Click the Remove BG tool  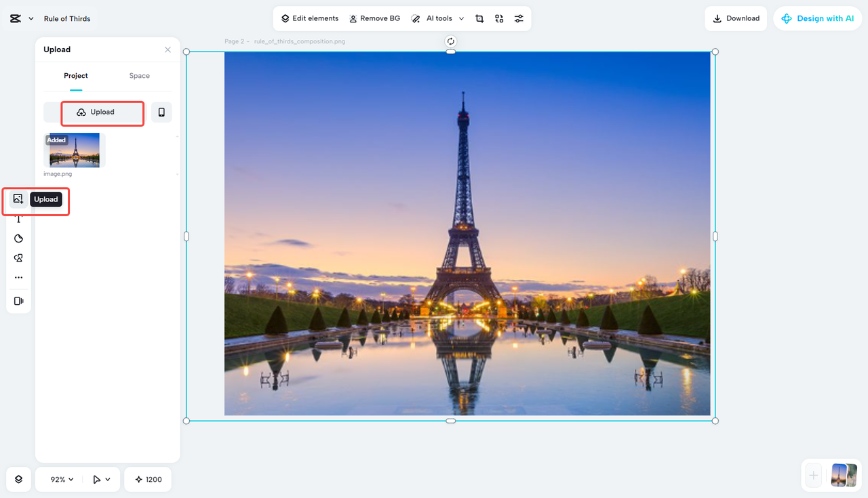pos(374,18)
